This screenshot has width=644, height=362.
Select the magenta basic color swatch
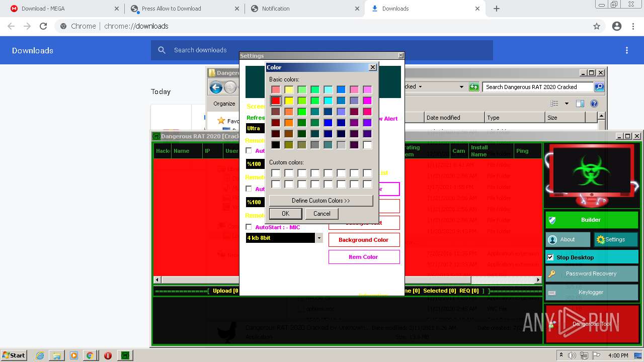367,101
